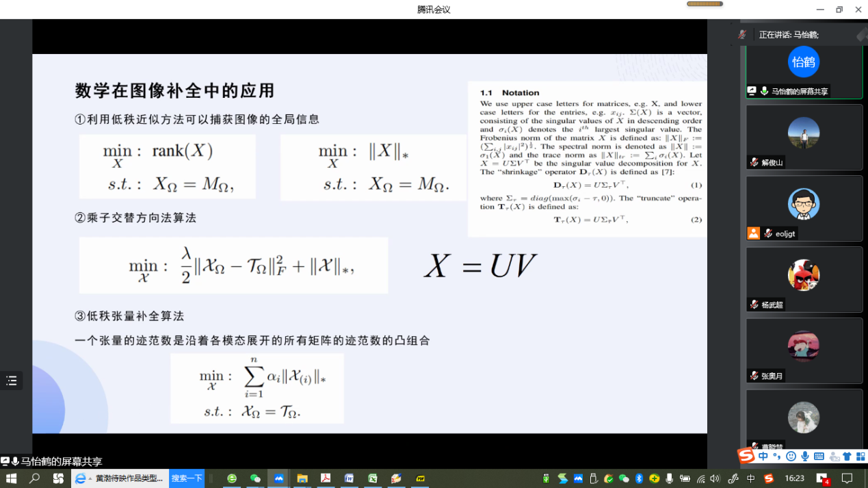Click the 搜索一下 search button
868x488 pixels.
point(187,478)
